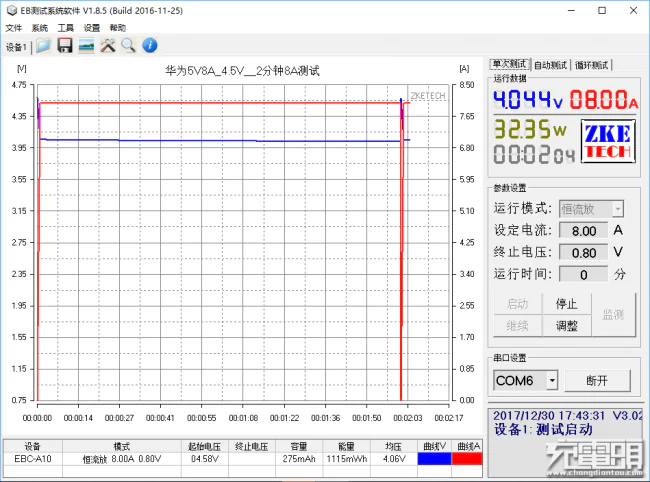Click the 设定电流 field showing 8.00
The image size is (650, 482).
coord(583,230)
